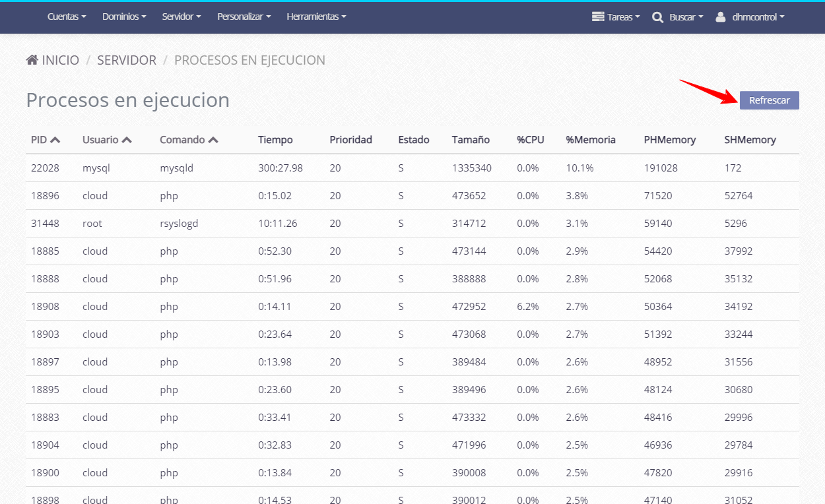Click time value 300:27.98
Viewport: 825px width, 504px height.
point(280,168)
